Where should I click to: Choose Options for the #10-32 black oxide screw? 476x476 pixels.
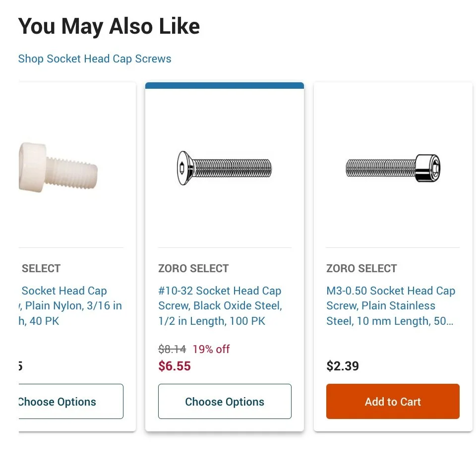(225, 402)
